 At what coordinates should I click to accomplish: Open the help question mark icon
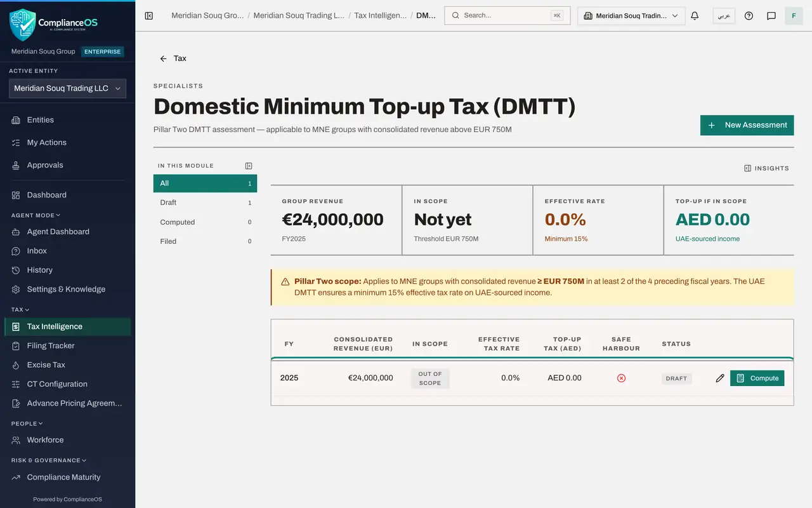pyautogui.click(x=749, y=15)
